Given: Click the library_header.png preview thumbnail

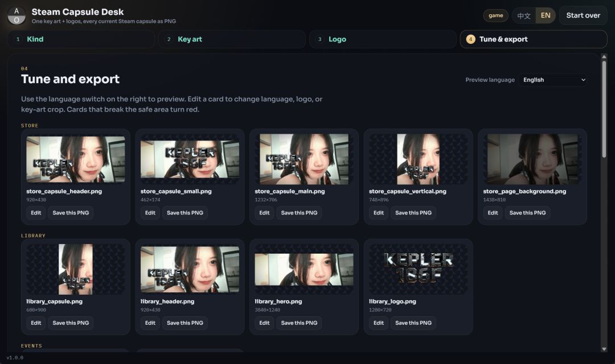Looking at the screenshot, I should (x=190, y=269).
